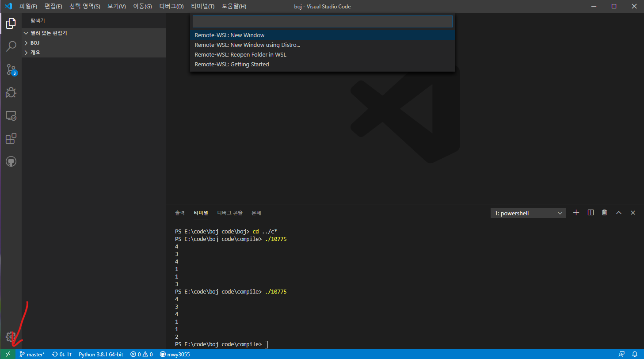Maximize the panel size with the chevron up
Viewport: 644px width, 359px height.
tap(619, 213)
